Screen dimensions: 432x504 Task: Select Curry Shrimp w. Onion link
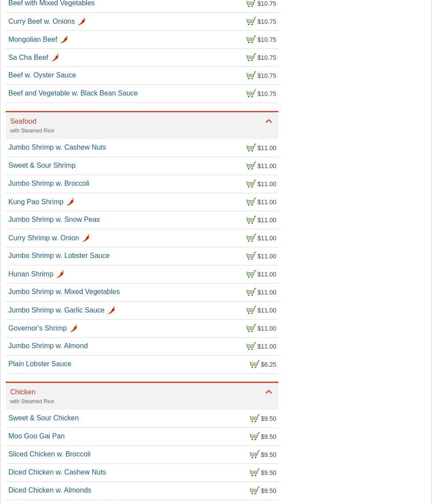(x=44, y=238)
